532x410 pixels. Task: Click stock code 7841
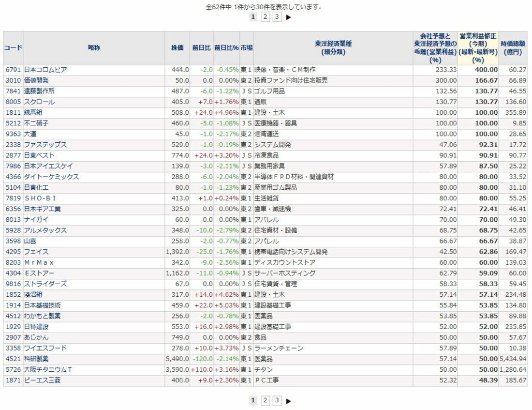tap(13, 91)
